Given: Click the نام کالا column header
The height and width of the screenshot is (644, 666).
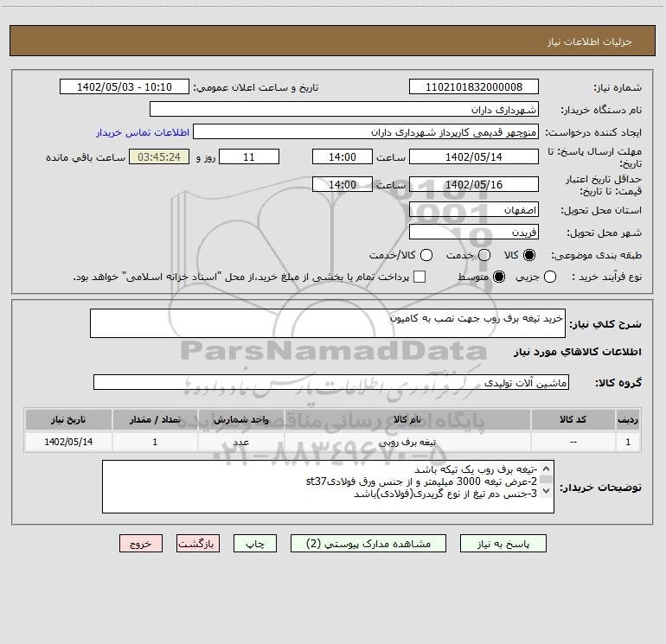Looking at the screenshot, I should click(x=407, y=420).
